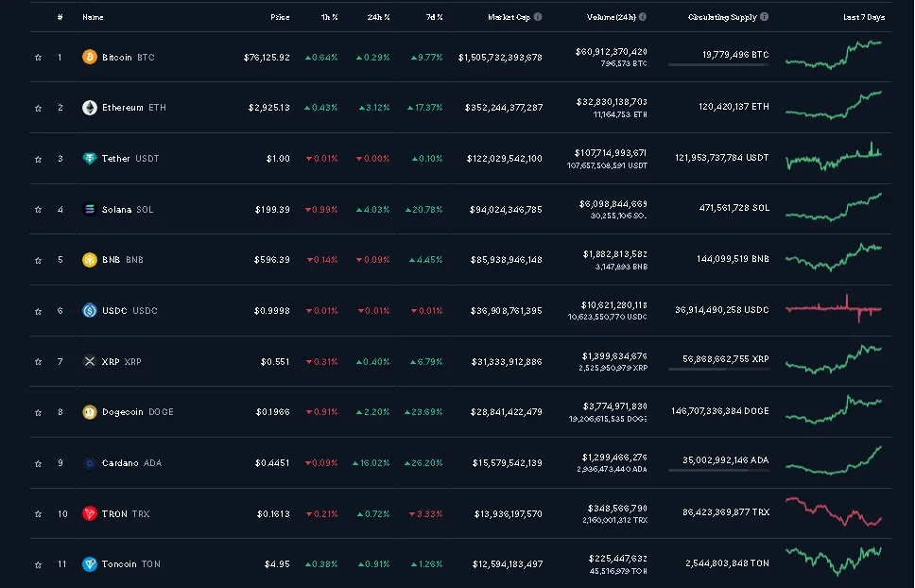Open the USDC 7-day sparkline chart
Screen dimensions: 915x588
tap(833, 309)
